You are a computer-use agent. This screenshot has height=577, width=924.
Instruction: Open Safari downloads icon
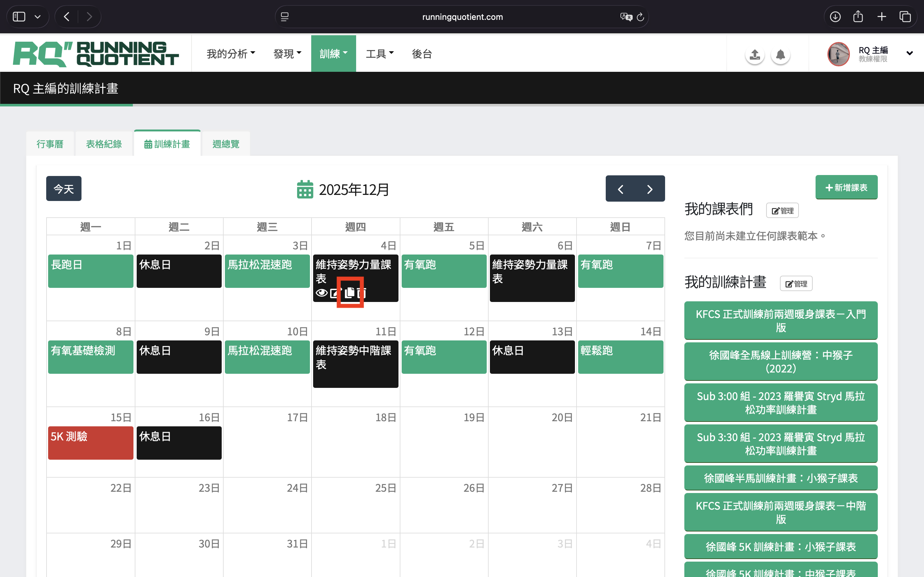(835, 17)
